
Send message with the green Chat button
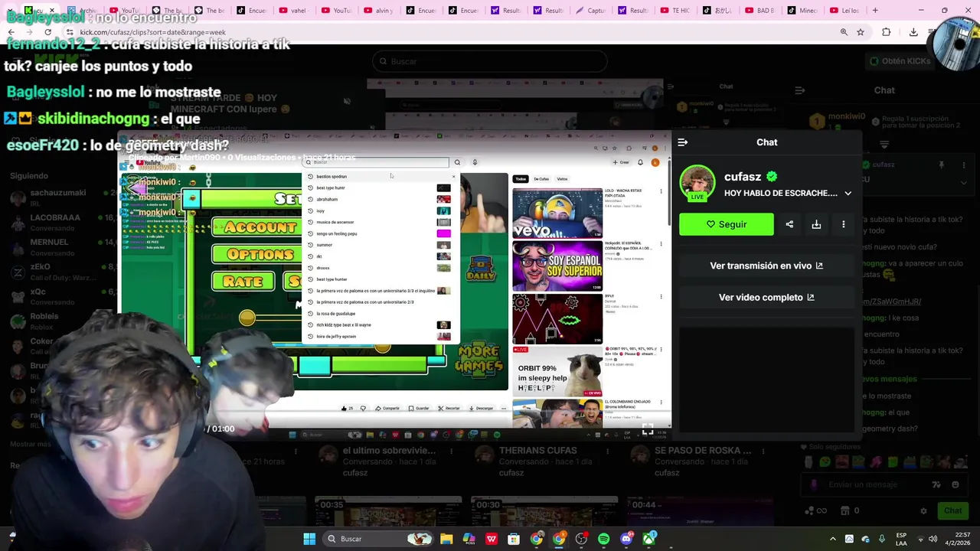point(952,510)
